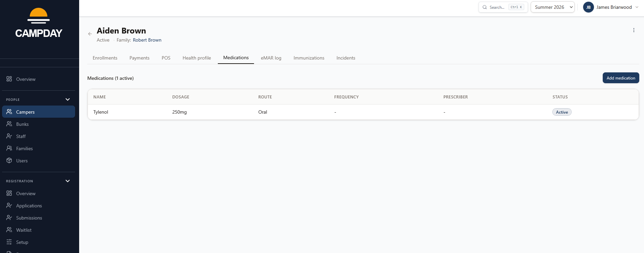Open Staff in the sidebar

39,136
